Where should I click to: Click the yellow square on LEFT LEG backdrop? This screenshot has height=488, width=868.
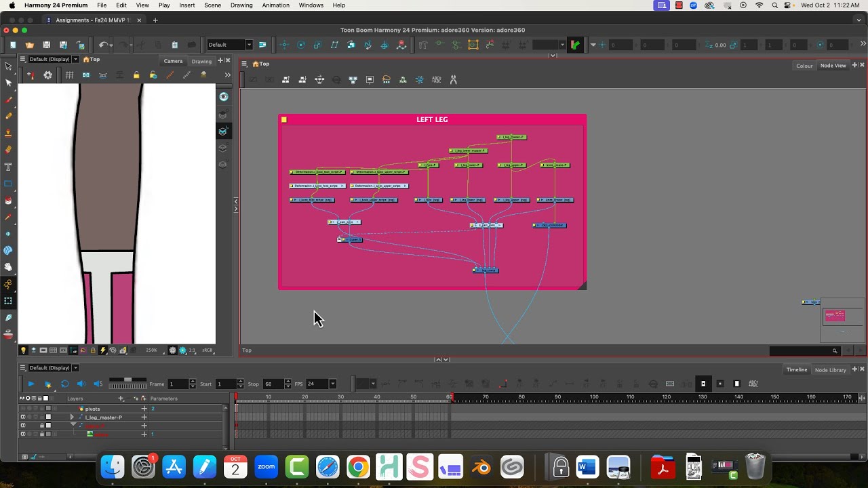pyautogui.click(x=284, y=120)
